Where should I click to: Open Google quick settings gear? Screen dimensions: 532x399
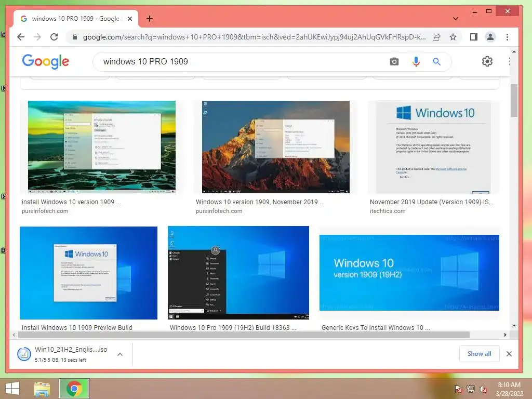[x=487, y=61]
